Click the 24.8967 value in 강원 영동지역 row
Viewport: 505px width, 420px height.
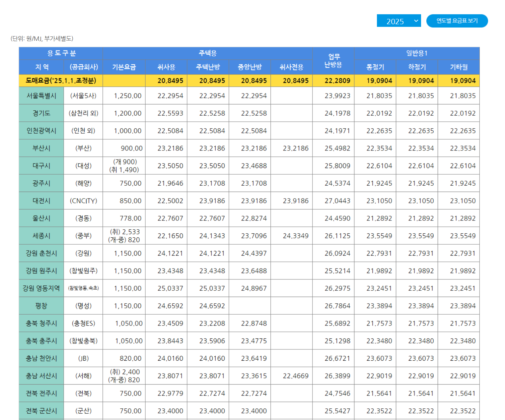(x=254, y=288)
